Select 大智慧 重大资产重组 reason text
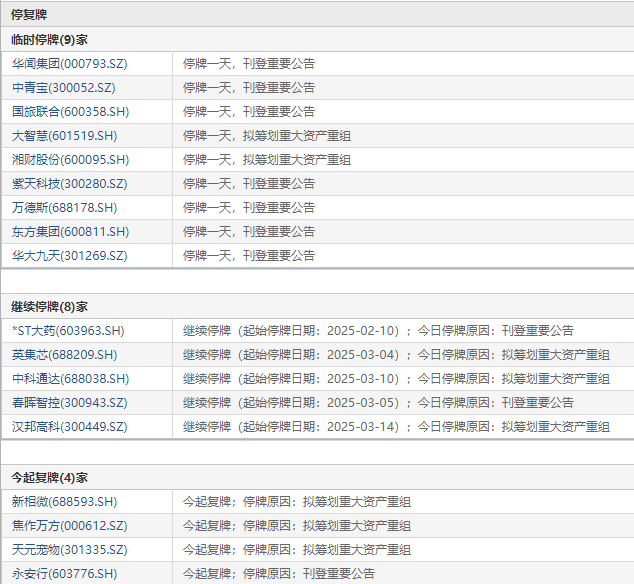Viewport: 634px width, 584px height. pos(267,135)
